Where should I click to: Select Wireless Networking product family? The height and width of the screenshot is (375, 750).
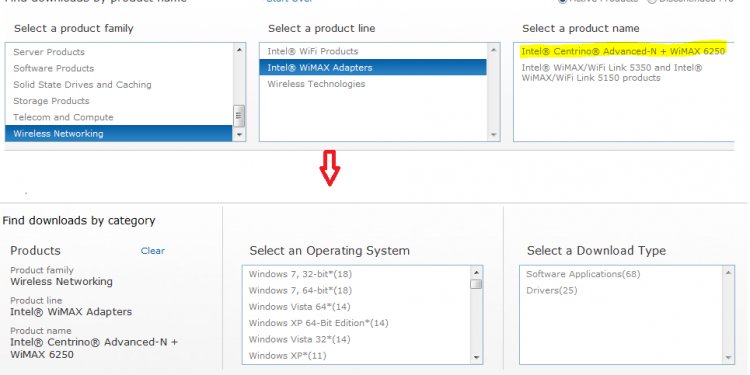pyautogui.click(x=119, y=133)
